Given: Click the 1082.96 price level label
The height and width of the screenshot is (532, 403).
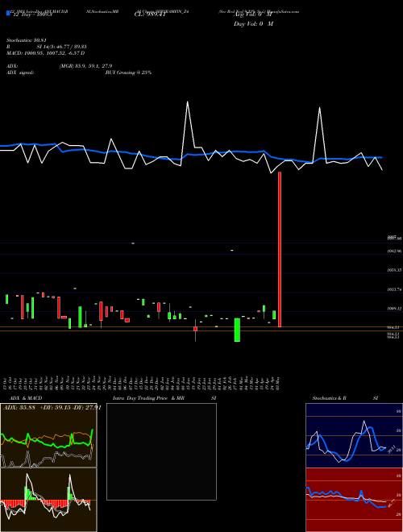Looking at the screenshot, I should tap(394, 251).
